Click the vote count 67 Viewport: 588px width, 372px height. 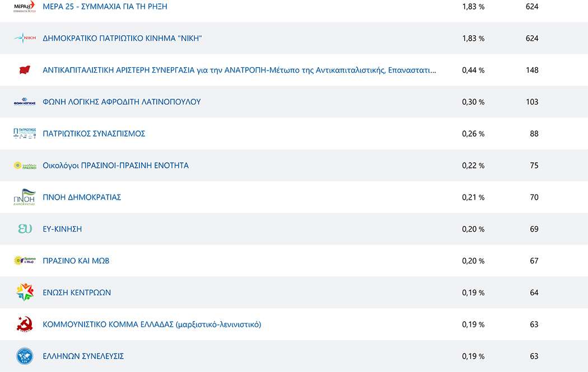pos(534,261)
